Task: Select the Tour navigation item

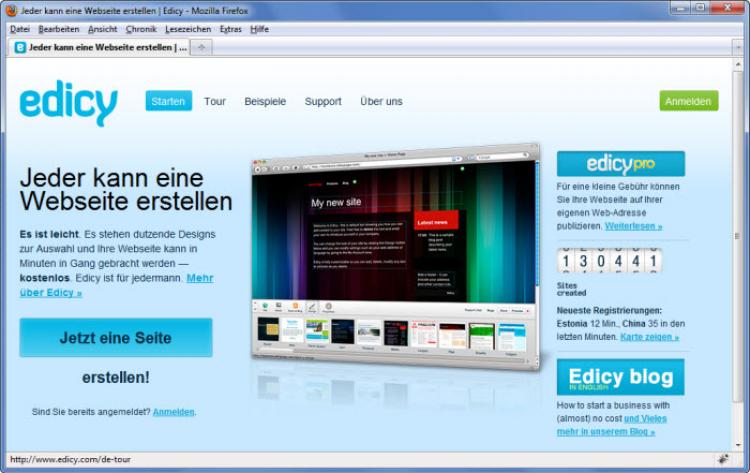Action: point(215,101)
